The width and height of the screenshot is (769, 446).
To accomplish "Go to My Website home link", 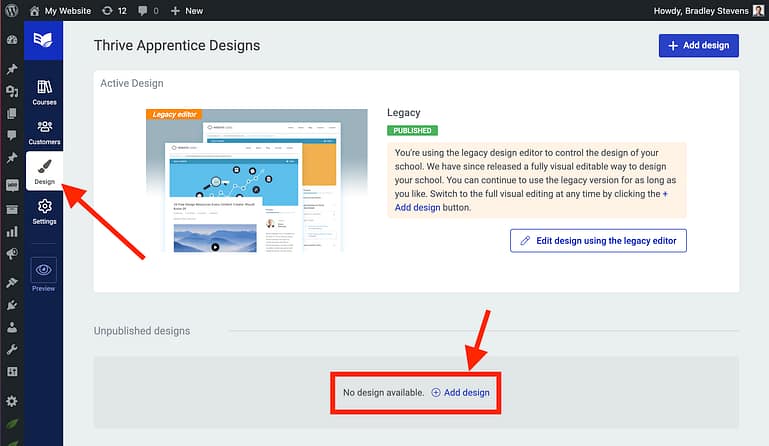I will 60,11.
